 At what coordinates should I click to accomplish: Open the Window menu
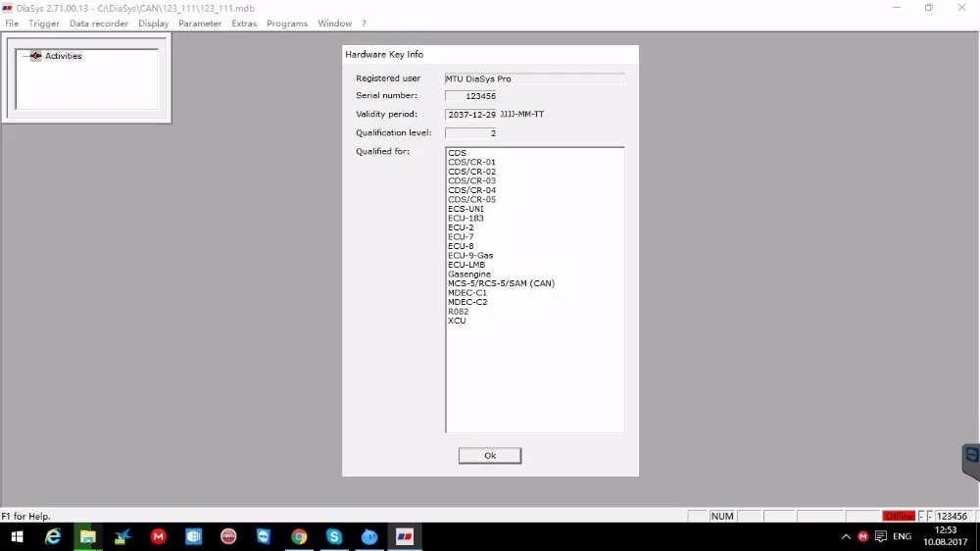click(x=334, y=24)
